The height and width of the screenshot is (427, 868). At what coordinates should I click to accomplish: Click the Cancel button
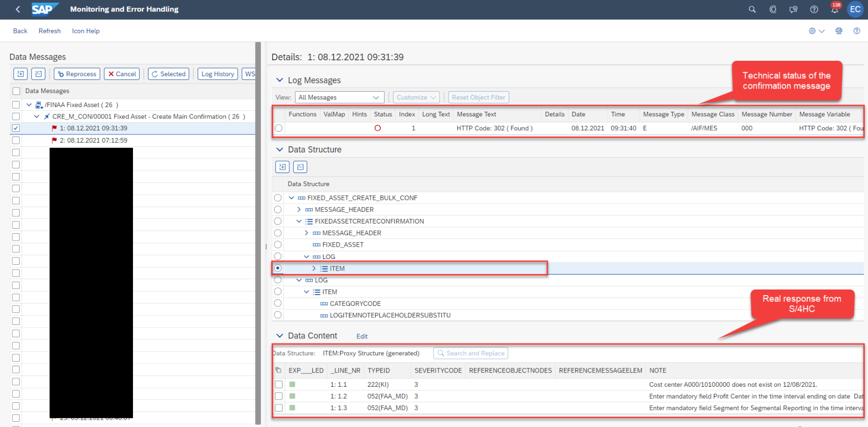(x=122, y=74)
